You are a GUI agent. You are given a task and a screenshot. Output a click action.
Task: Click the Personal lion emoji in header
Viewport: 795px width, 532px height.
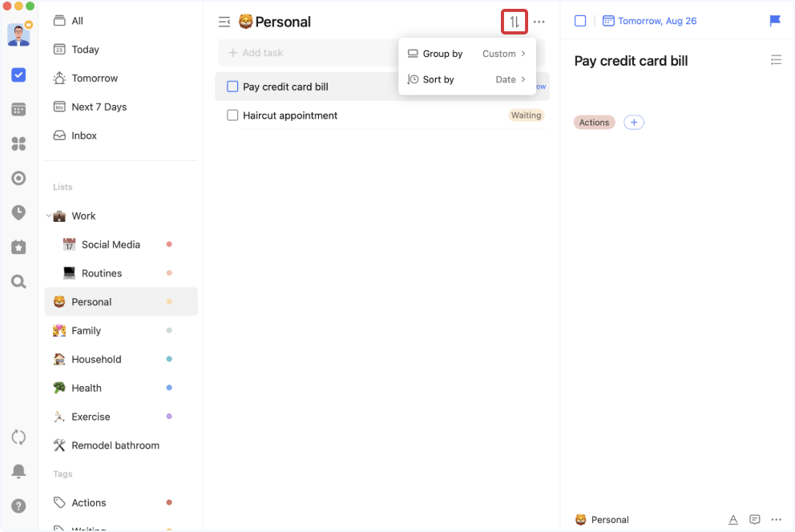[245, 22]
